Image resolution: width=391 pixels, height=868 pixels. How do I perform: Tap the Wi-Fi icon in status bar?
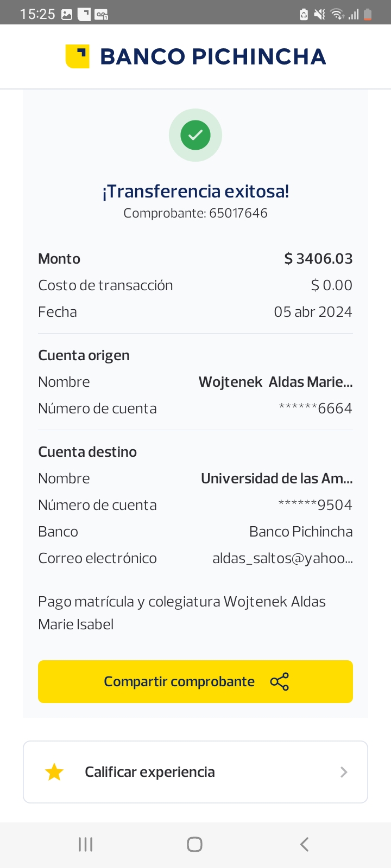pyautogui.click(x=337, y=15)
